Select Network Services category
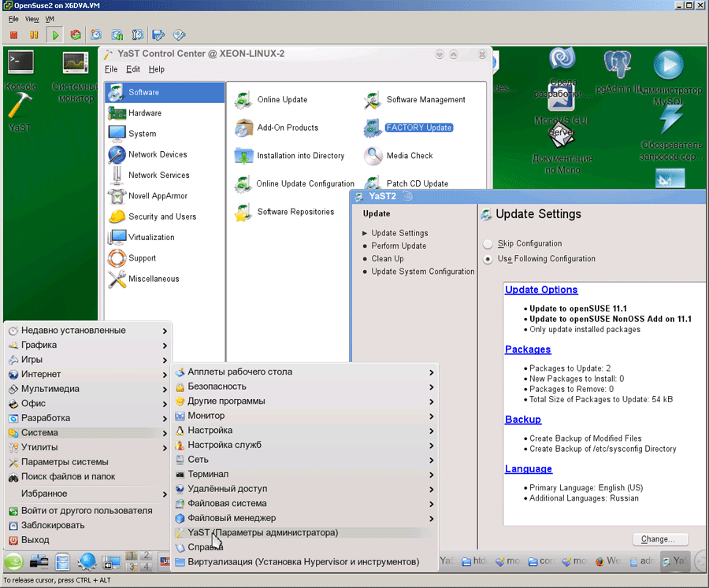This screenshot has width=709, height=588. tap(165, 176)
